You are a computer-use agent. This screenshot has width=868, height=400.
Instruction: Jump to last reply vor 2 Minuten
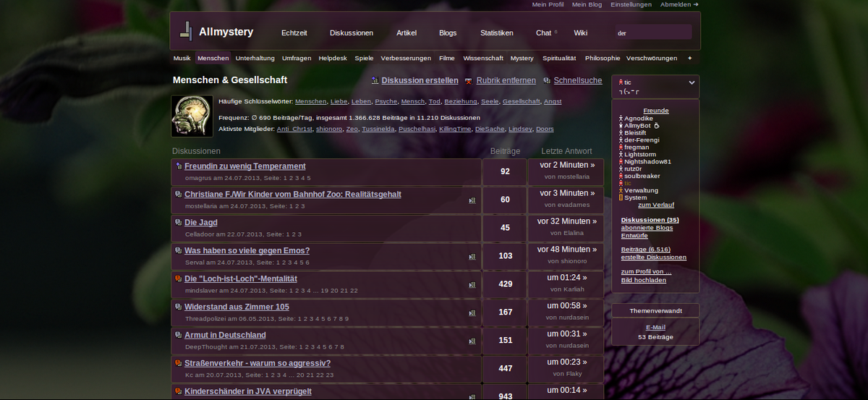566,165
